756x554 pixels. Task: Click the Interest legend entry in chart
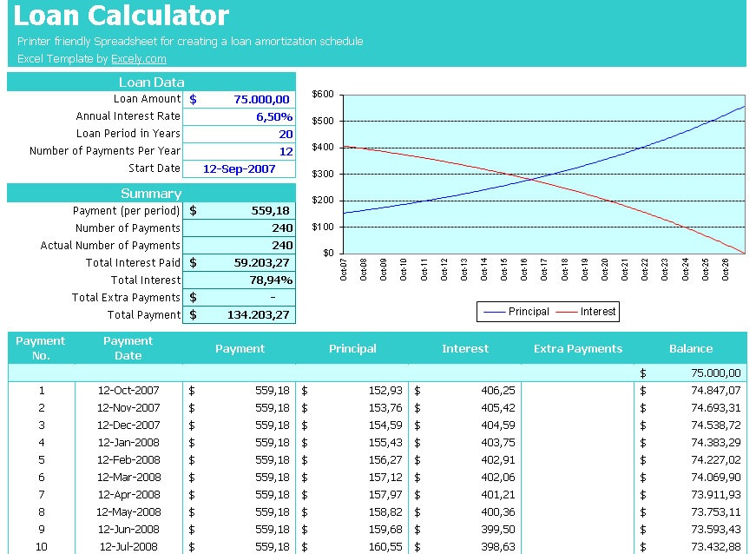[586, 312]
